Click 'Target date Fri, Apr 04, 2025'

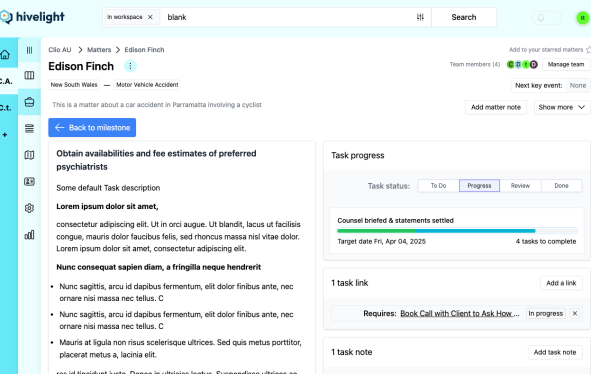tap(381, 242)
